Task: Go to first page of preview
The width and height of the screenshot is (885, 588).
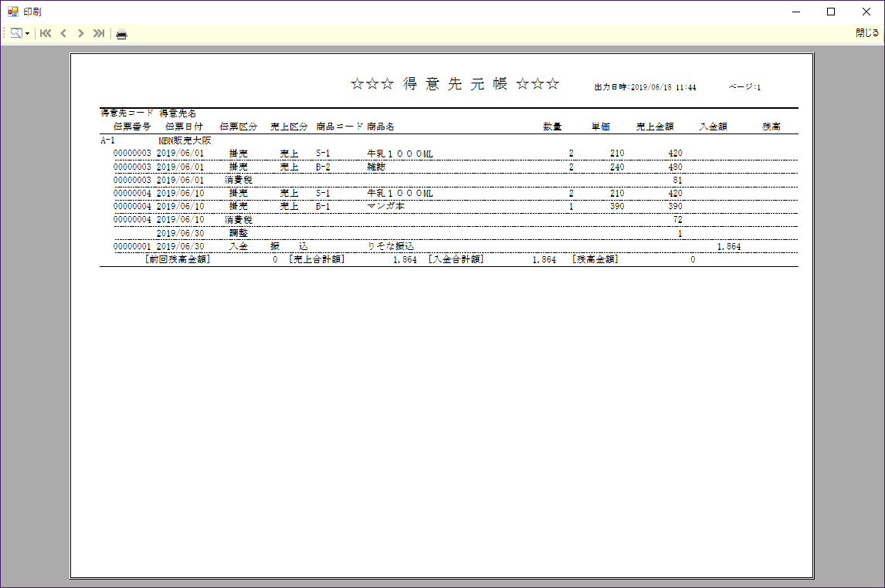Action: (x=46, y=33)
